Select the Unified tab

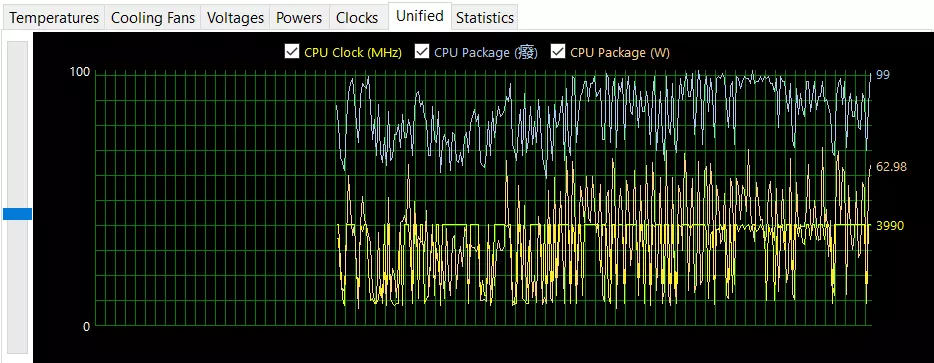(419, 16)
